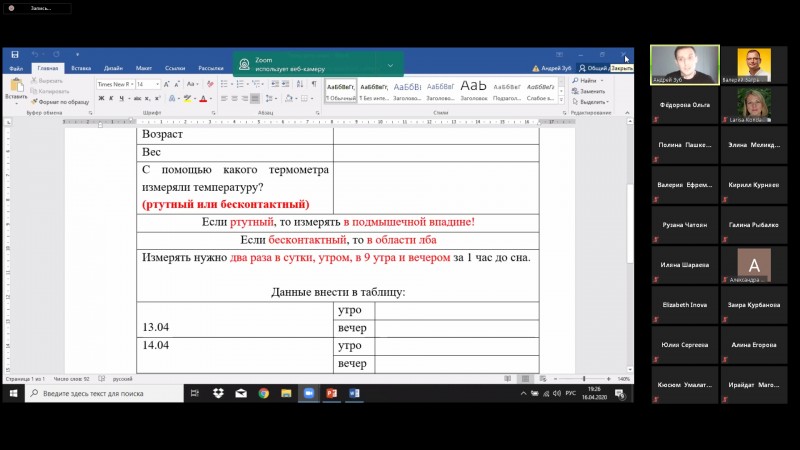Viewport: 800px width, 450px height.
Task: Apply text effects glowing A icon
Action: pos(172,98)
